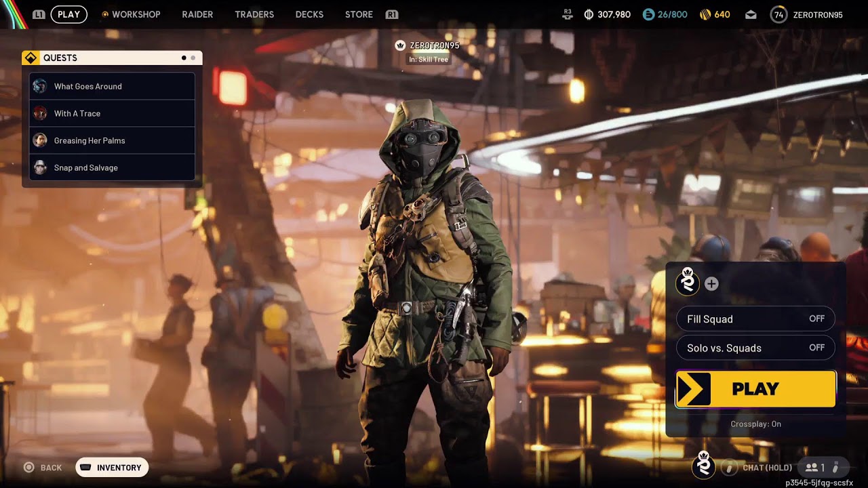
Task: Toggle Solo vs. Squads on
Action: (x=755, y=348)
